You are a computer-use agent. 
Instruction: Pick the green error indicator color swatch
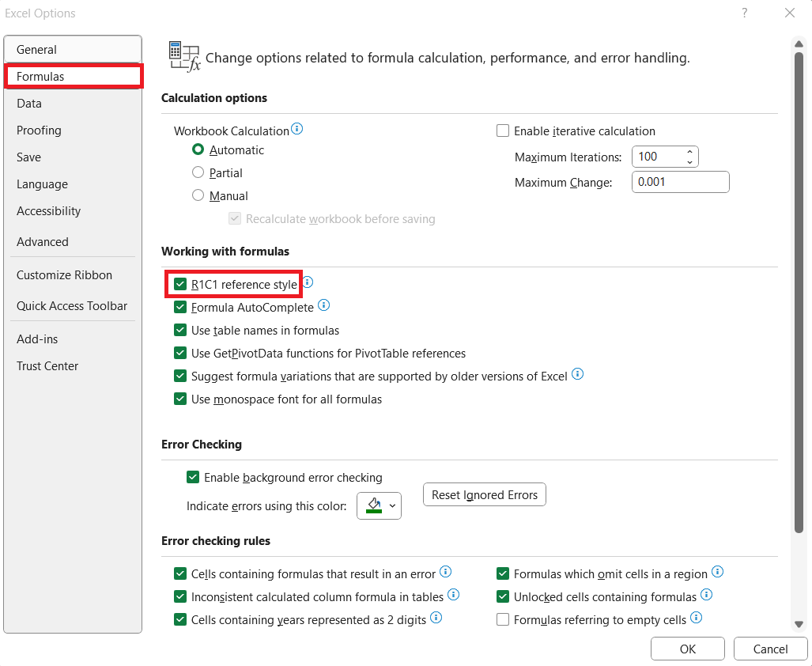click(374, 505)
